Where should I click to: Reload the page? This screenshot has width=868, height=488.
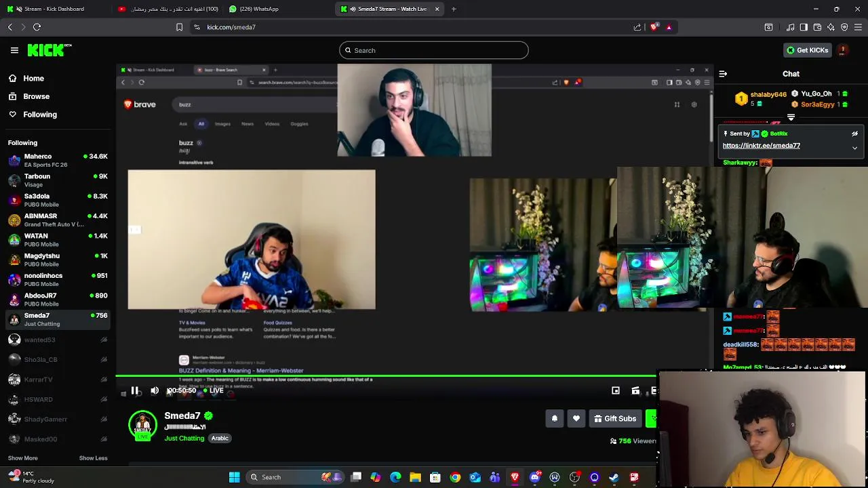click(37, 27)
